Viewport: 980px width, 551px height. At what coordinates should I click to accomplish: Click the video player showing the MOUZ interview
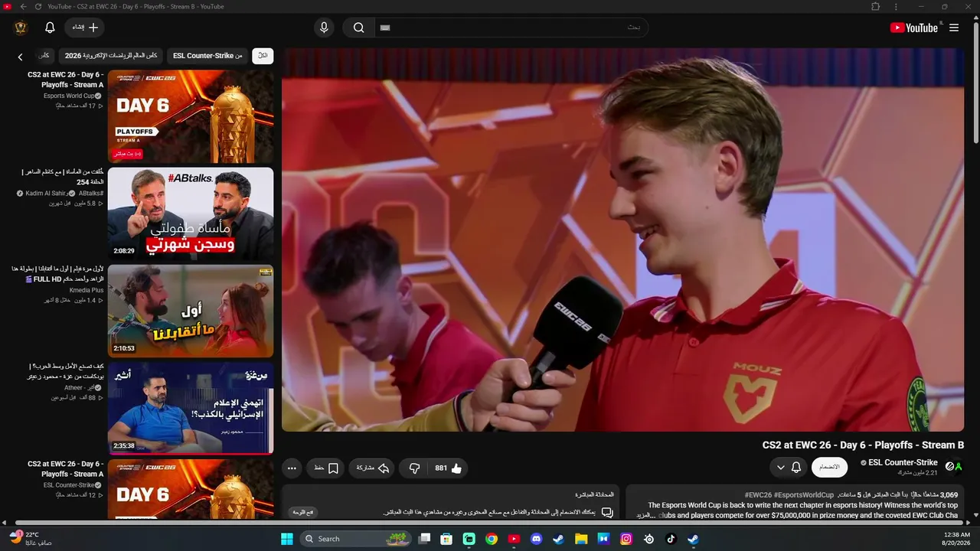pyautogui.click(x=623, y=240)
